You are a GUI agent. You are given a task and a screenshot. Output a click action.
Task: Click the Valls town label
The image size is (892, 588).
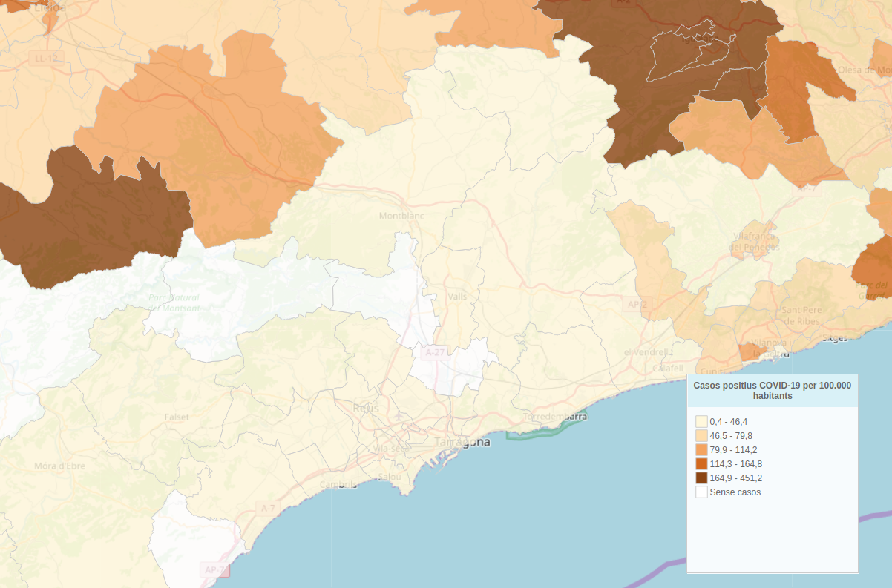click(458, 297)
